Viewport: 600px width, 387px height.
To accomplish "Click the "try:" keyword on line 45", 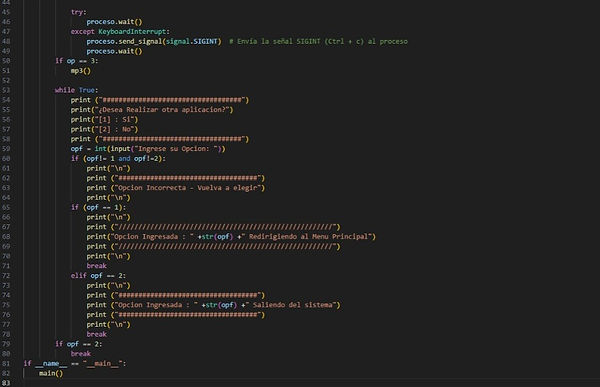I will coord(78,12).
